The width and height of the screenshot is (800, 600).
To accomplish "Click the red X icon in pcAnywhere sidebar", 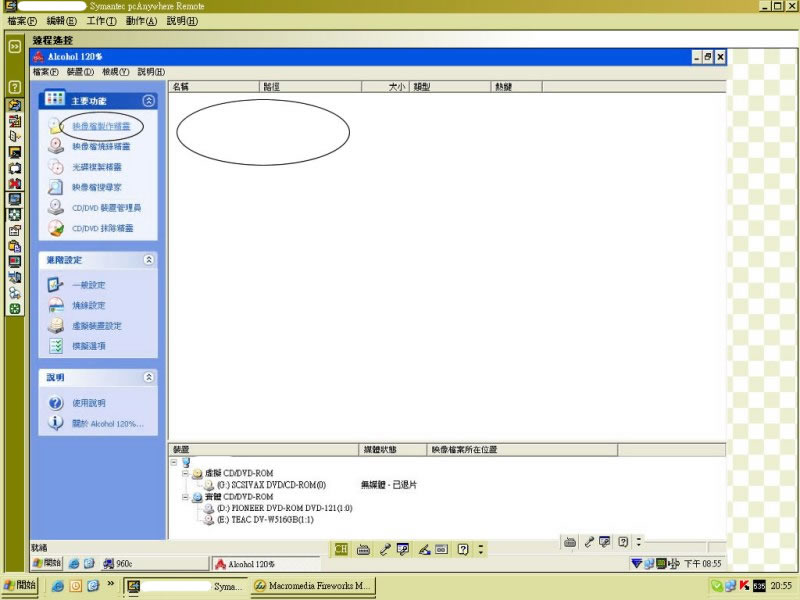I will coord(15,184).
